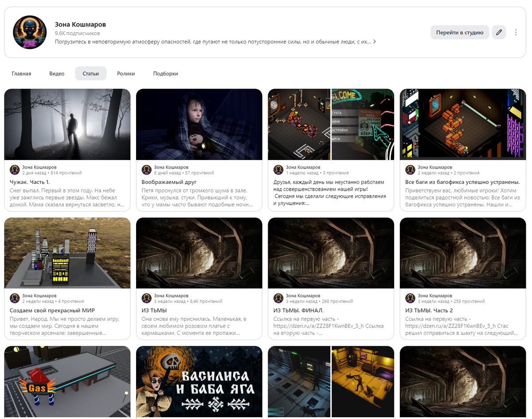
Task: Click snippet starting Снег выпал. Первый в этом году
Action: [67, 198]
